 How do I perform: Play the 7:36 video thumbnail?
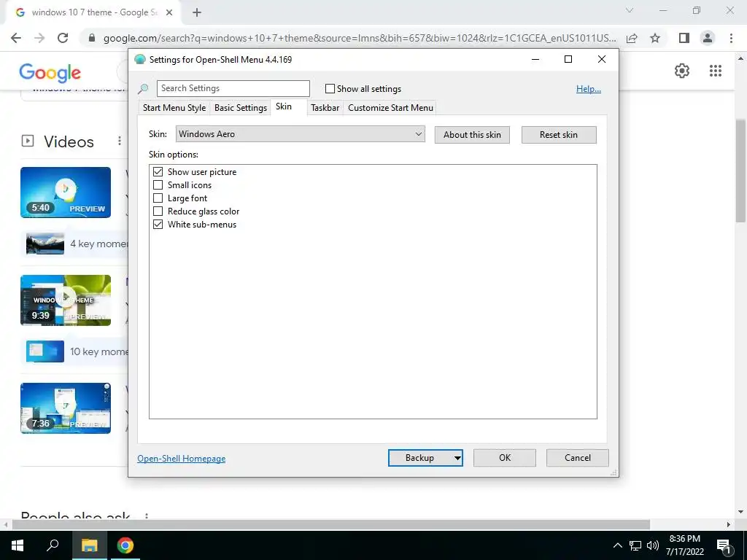66,408
